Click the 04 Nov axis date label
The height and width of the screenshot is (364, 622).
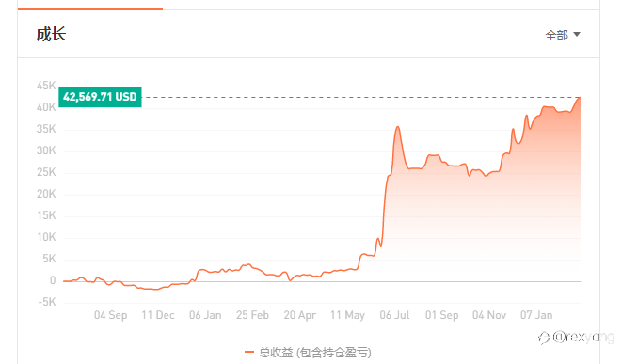[x=489, y=315]
